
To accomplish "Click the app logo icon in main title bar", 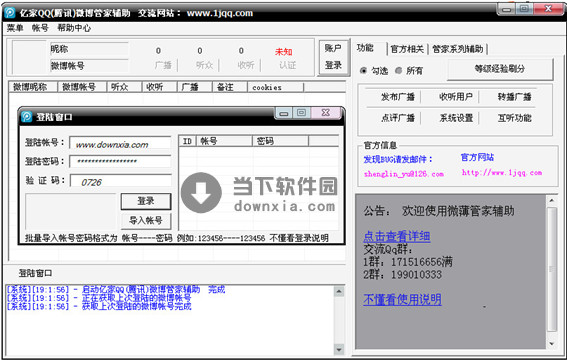I will [10, 13].
